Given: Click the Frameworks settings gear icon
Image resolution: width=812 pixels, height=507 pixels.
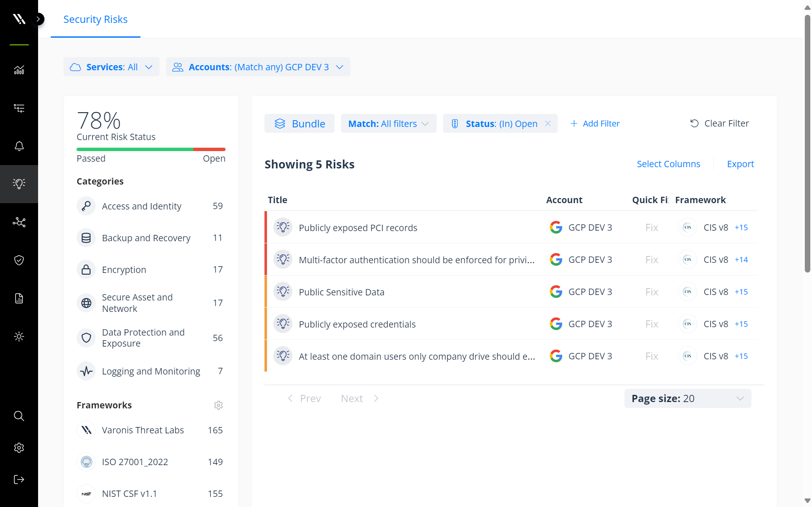Looking at the screenshot, I should point(218,405).
